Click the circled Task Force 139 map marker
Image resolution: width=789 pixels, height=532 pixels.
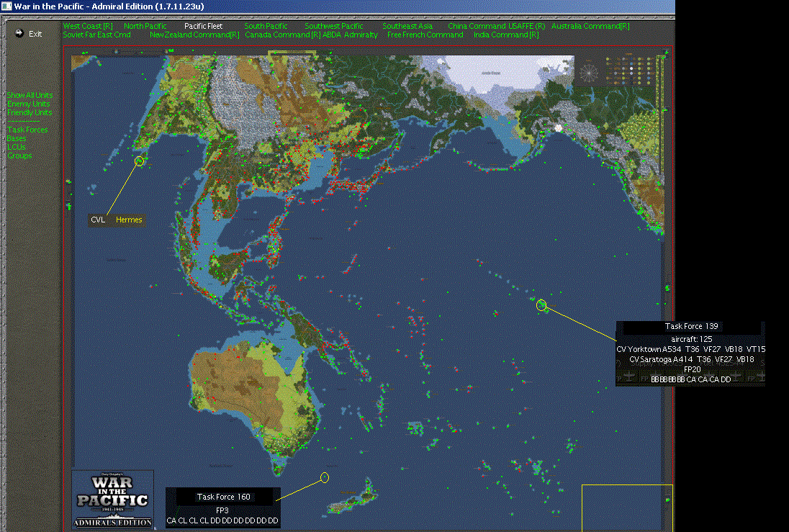541,305
